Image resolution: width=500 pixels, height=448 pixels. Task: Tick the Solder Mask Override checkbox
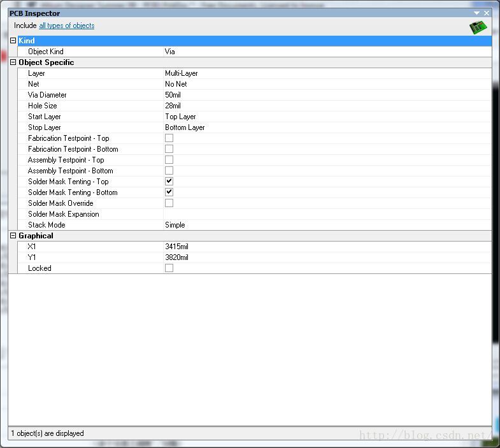click(x=169, y=203)
